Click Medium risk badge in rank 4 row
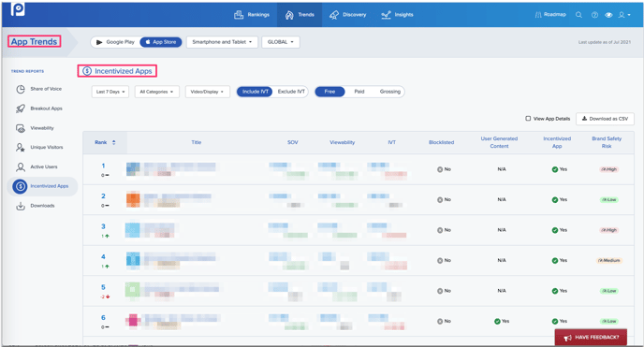Image resolution: width=644 pixels, height=347 pixels. point(609,260)
